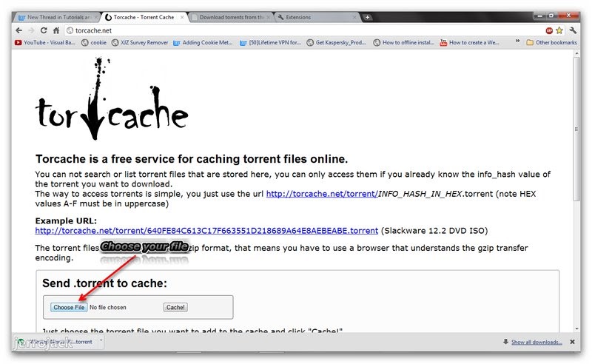Reload the torcache.net page
Screen dimensions: 592x364
[x=44, y=30]
